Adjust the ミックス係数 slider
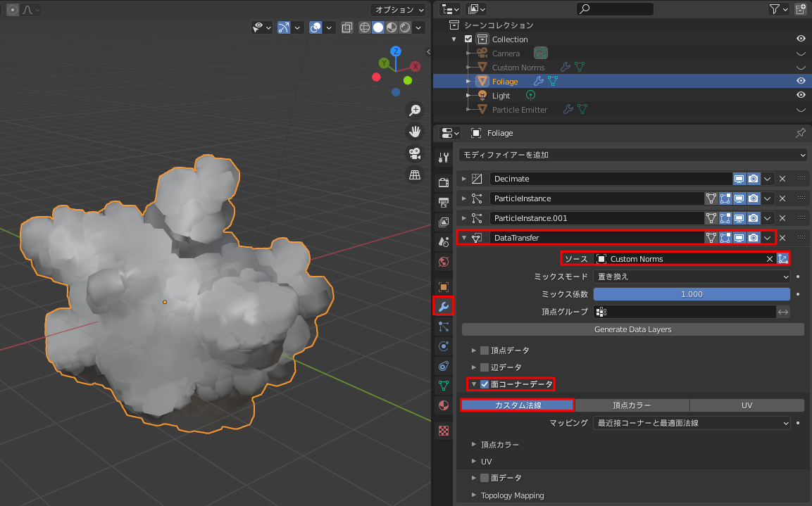This screenshot has height=506, width=812. click(x=692, y=294)
